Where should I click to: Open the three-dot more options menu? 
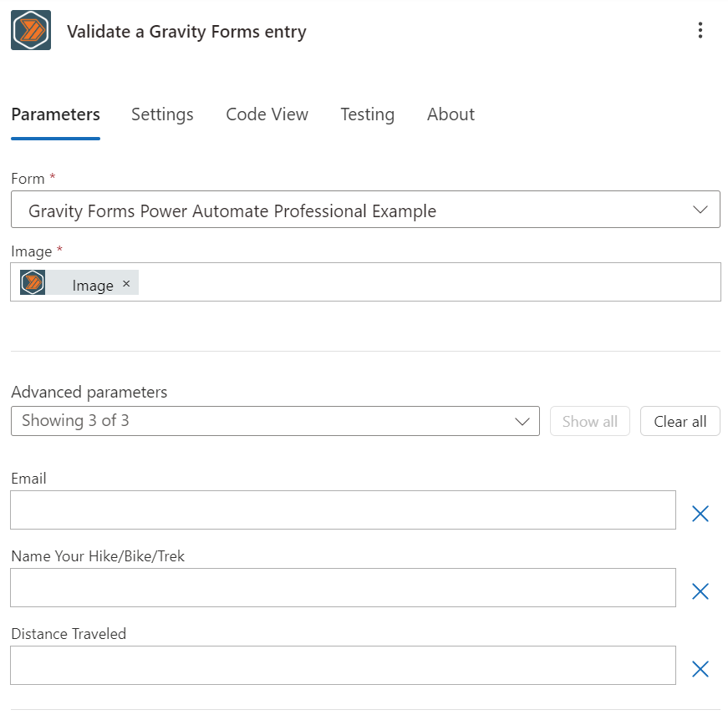click(x=700, y=30)
